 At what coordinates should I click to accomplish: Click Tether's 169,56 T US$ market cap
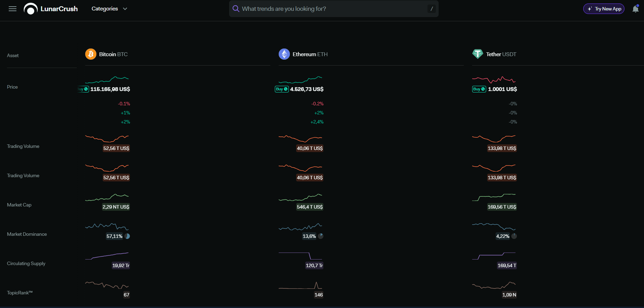[x=502, y=207]
